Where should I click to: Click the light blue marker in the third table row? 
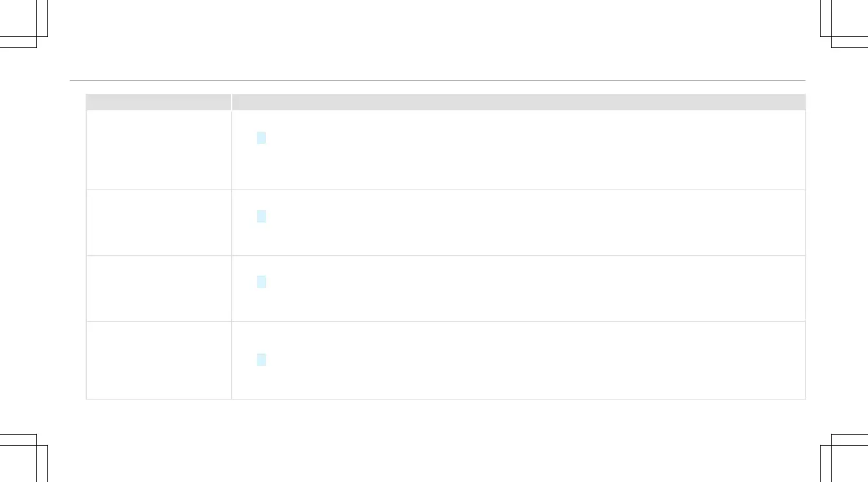(261, 282)
